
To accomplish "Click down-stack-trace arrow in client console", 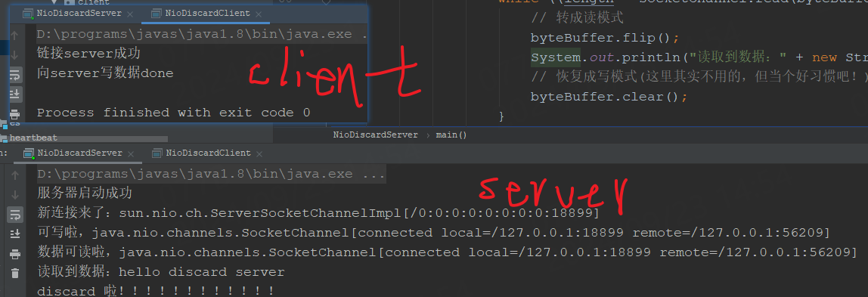I will (15, 54).
